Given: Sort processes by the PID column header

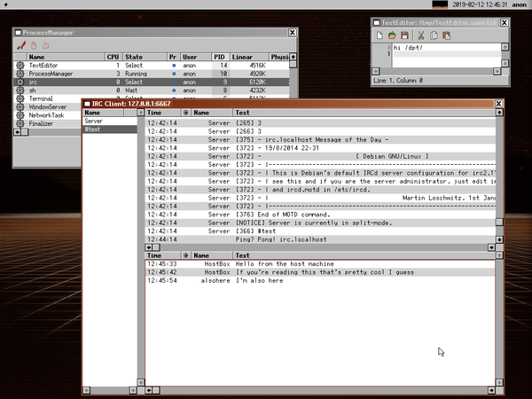Looking at the screenshot, I should coord(220,57).
